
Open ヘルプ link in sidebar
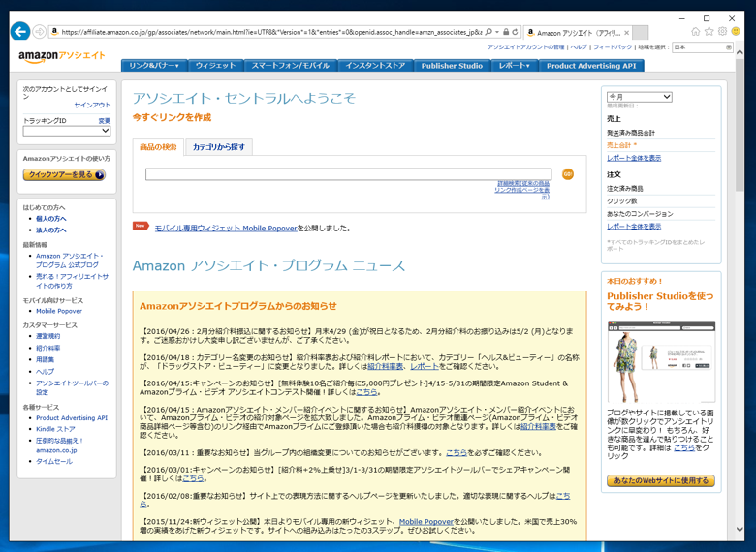pyautogui.click(x=46, y=371)
